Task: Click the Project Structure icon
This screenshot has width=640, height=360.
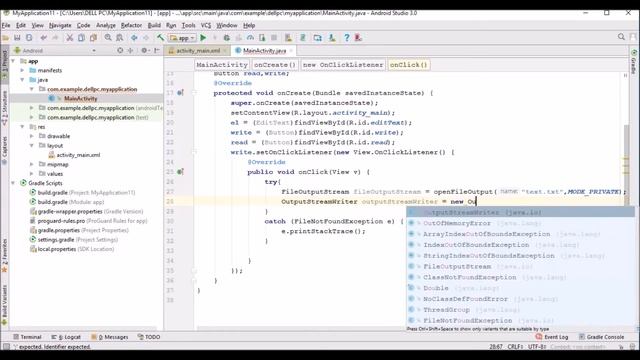Action: 318,38
